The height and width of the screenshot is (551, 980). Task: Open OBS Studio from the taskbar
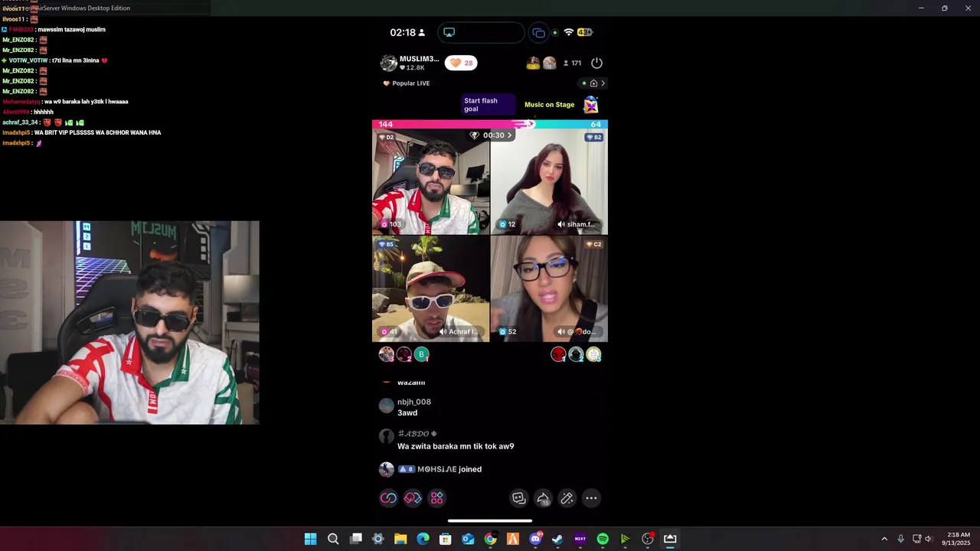[x=648, y=539]
